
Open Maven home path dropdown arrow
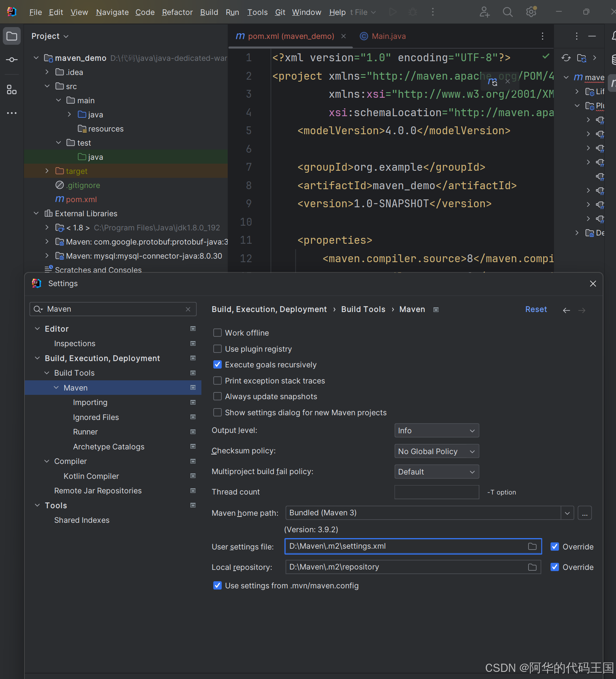coord(567,513)
